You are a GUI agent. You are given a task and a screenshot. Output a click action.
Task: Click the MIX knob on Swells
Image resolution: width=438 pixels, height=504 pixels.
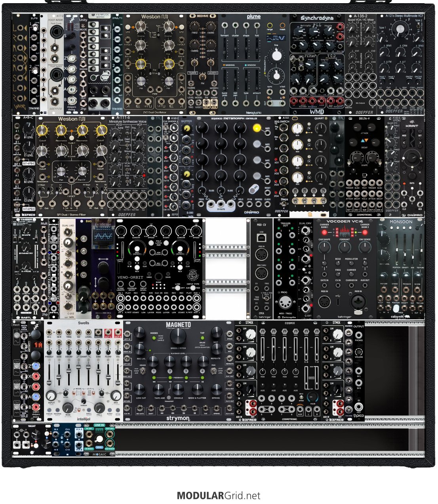click(x=116, y=395)
